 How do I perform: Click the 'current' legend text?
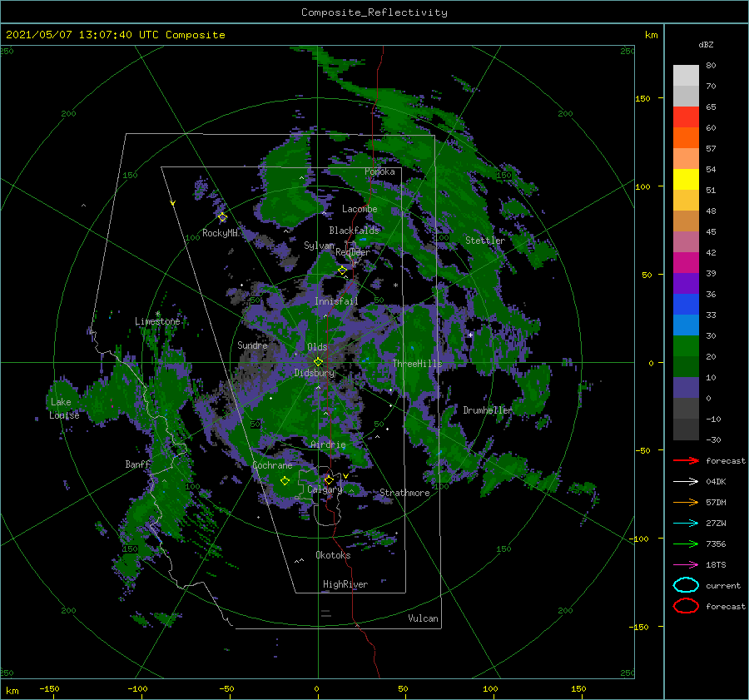(x=723, y=586)
